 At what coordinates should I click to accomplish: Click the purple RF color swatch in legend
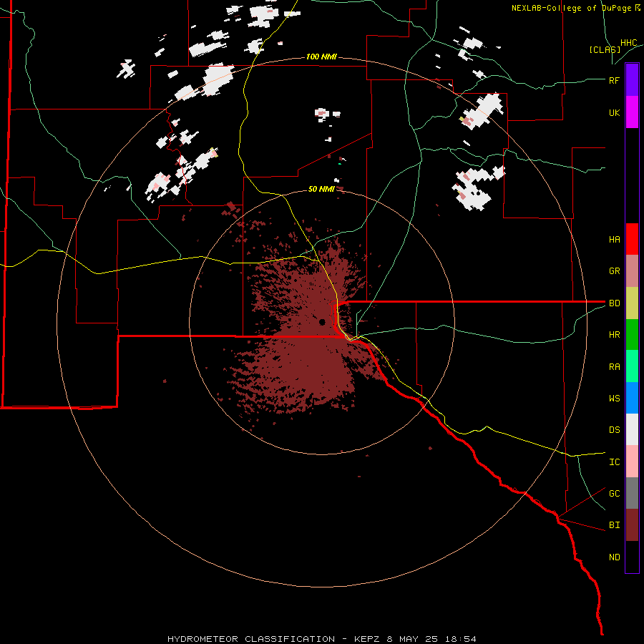(x=632, y=80)
